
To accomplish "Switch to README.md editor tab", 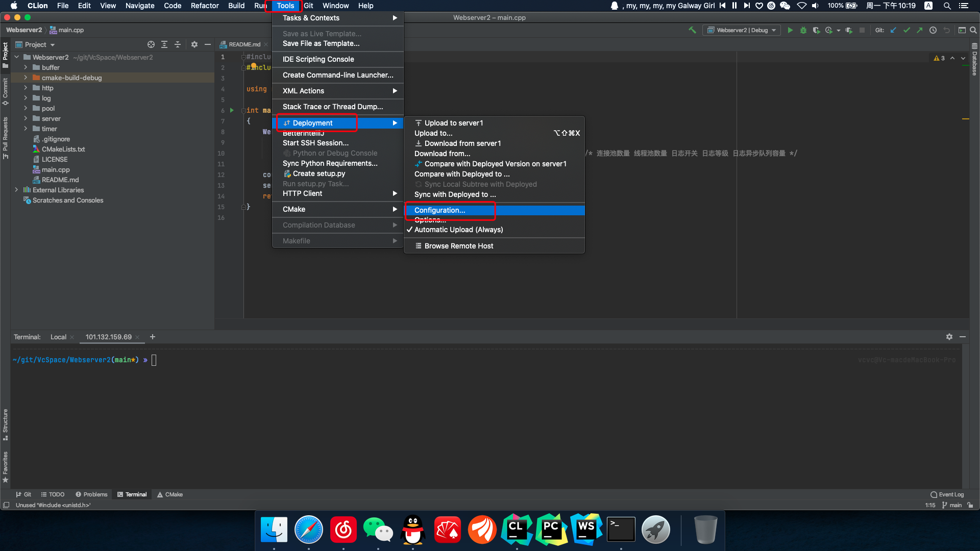I will (244, 44).
